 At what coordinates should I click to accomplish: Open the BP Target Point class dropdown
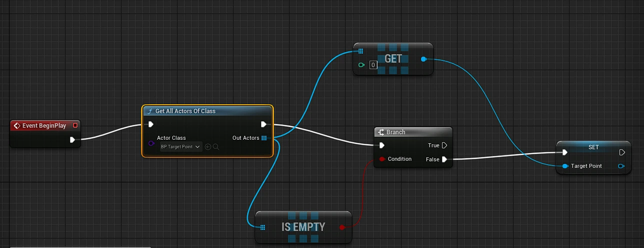(x=180, y=147)
